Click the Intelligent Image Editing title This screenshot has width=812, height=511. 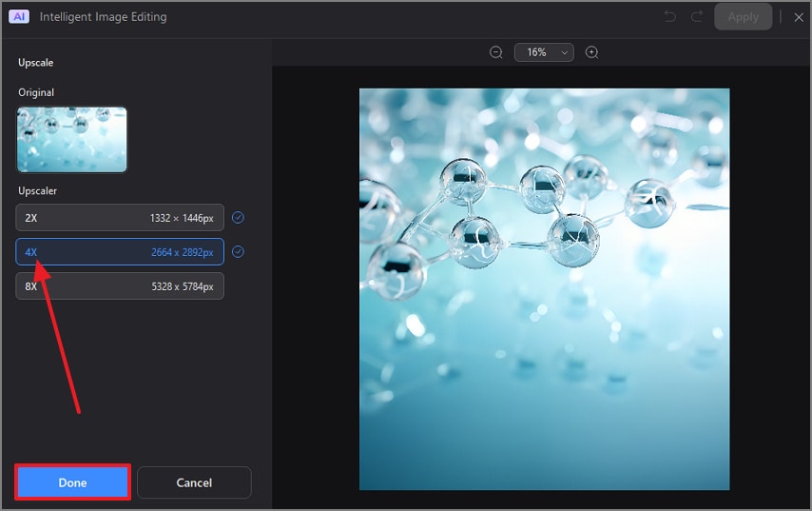103,17
